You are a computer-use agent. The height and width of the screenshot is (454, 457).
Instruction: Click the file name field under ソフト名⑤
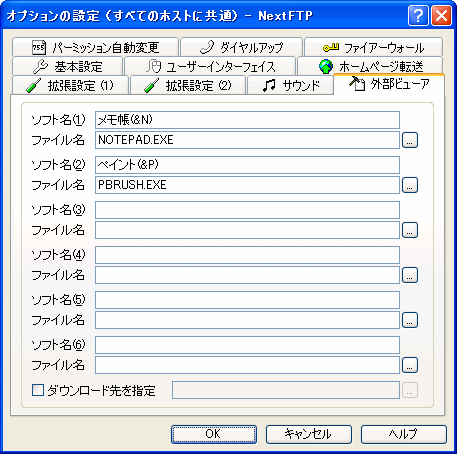[247, 320]
